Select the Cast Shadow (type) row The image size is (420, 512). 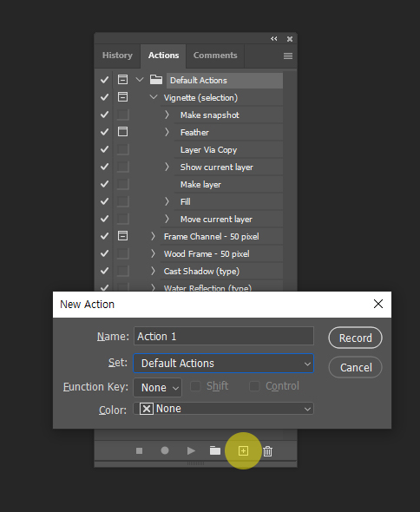coord(221,271)
